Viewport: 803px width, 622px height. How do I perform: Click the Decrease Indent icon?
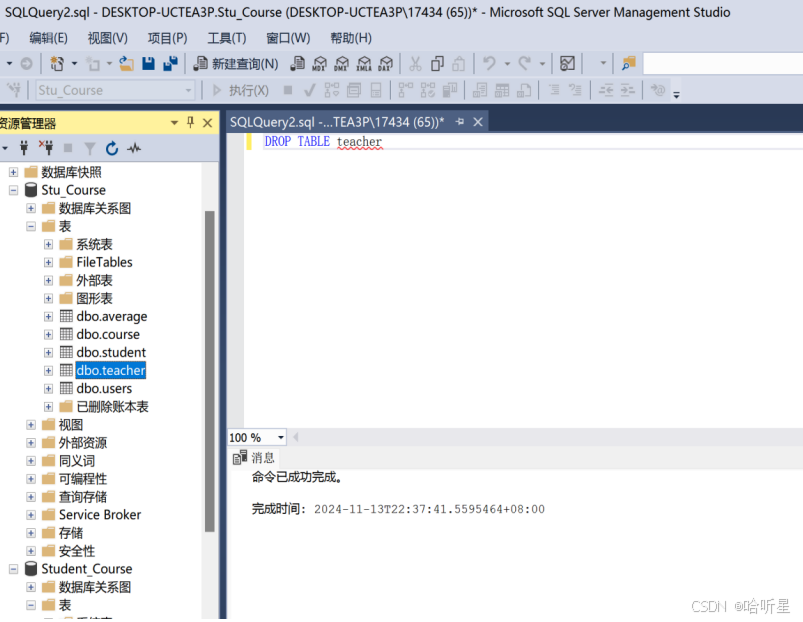tap(606, 91)
